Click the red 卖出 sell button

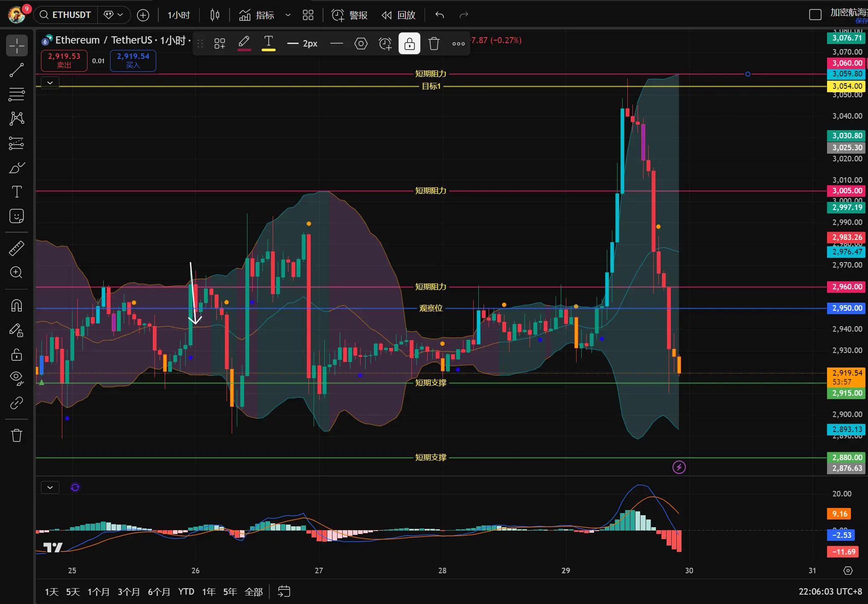pos(64,60)
